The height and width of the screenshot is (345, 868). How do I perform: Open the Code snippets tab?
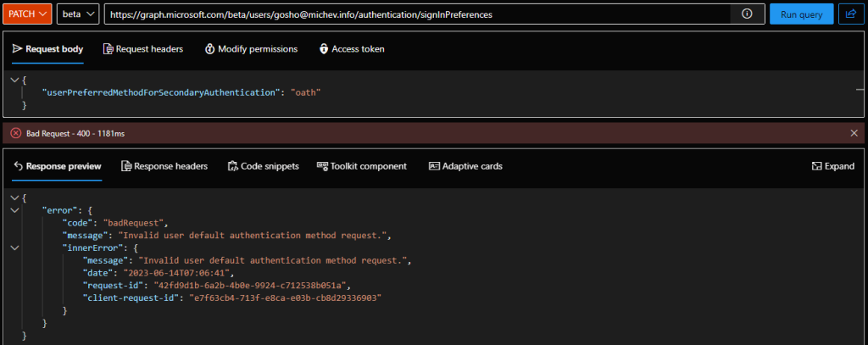[263, 166]
